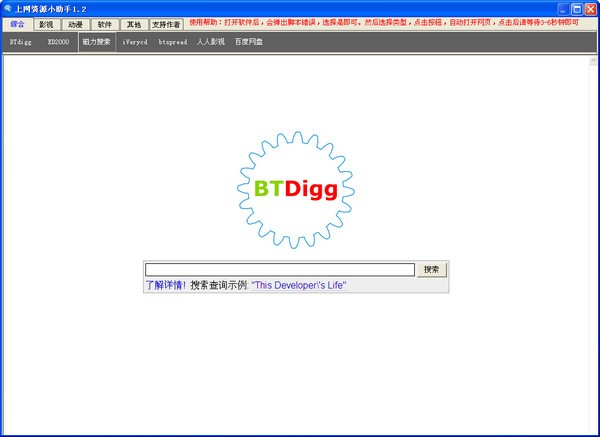
Task: Choose ED2000 in the site bar
Action: pos(58,42)
